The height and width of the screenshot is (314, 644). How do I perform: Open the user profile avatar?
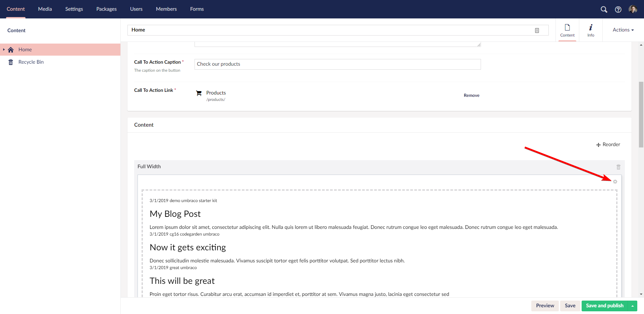click(x=633, y=9)
